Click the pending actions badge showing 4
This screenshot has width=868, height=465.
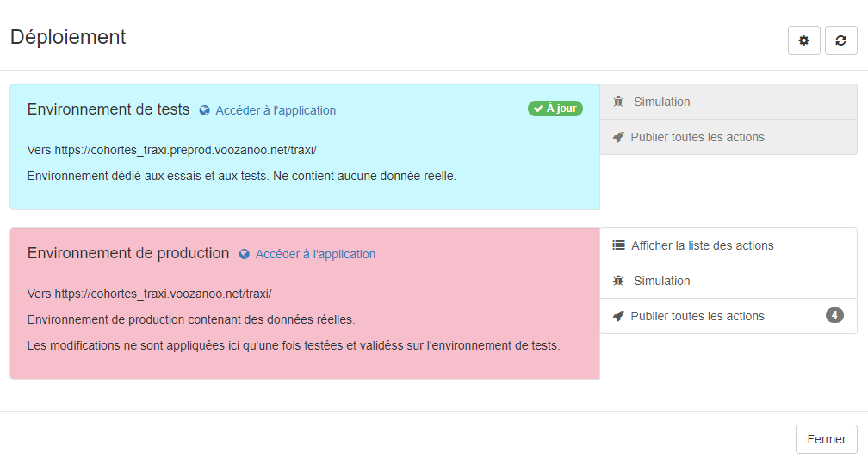(x=834, y=315)
